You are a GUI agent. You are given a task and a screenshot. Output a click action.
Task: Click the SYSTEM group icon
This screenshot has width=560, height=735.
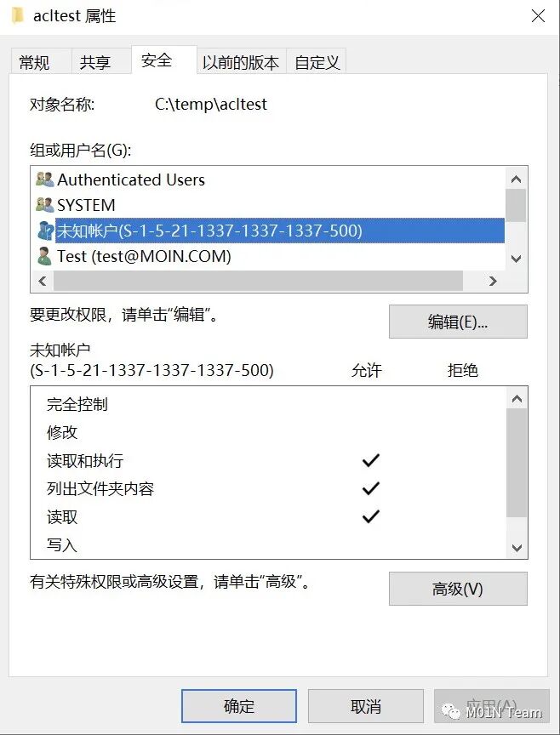tap(45, 205)
